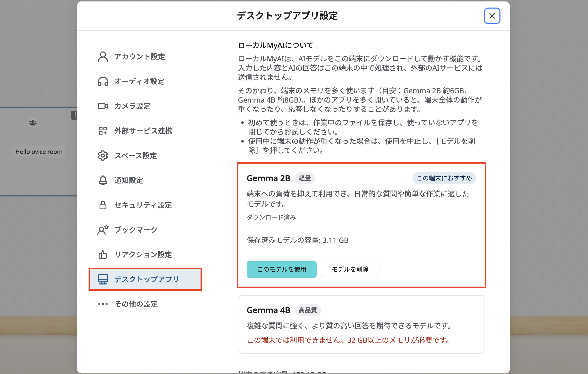This screenshot has height=374, width=588.
Task: Select 通知設定 label in the sidebar
Action: point(129,180)
